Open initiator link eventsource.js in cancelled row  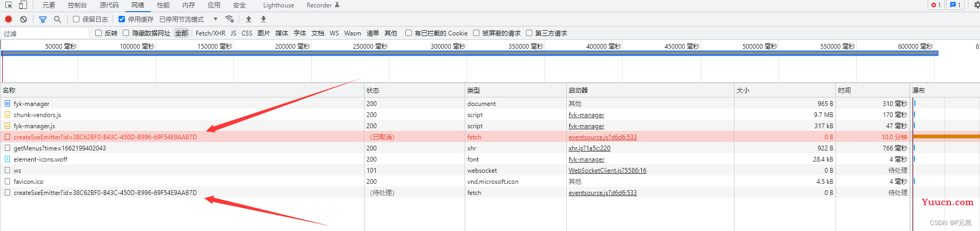pyautogui.click(x=603, y=137)
